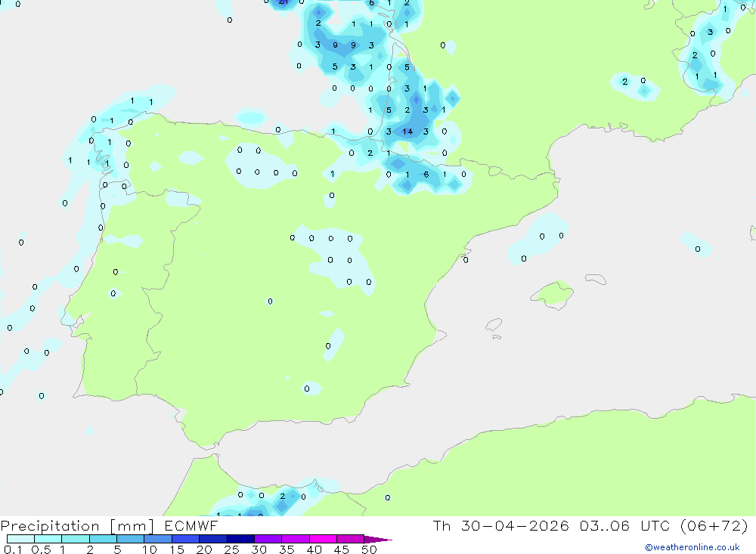Screen dimensions: 756x554
Task: Click the legend label '0.1'
Action: click(13, 549)
